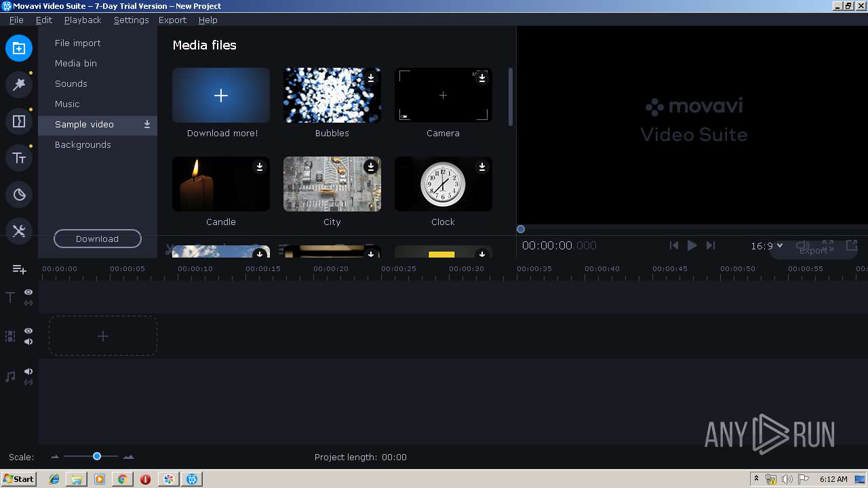Detach the preview window icon
This screenshot has width=868, height=488.
[852, 245]
